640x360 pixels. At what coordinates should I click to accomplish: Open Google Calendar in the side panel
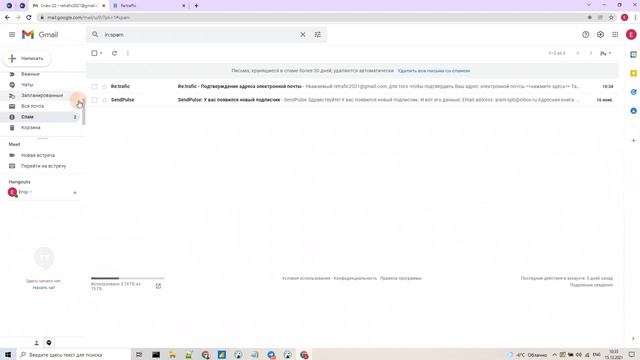(x=633, y=54)
